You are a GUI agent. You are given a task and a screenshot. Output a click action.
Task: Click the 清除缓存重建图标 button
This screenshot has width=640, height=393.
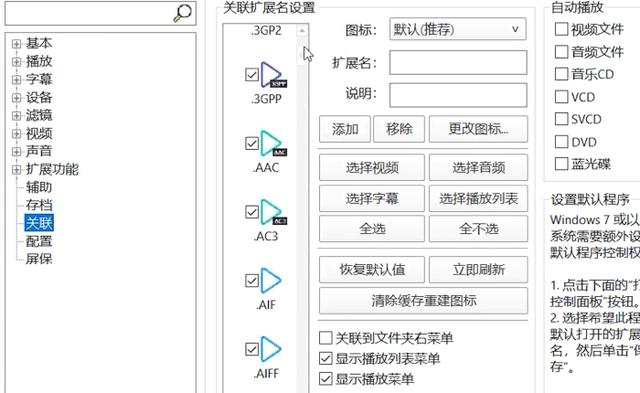[x=423, y=301]
